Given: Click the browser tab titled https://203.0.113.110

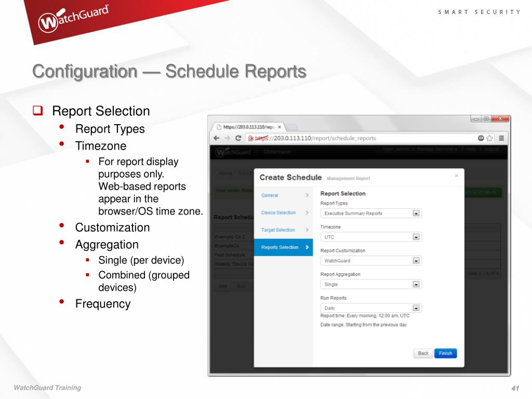Looking at the screenshot, I should click(x=248, y=127).
